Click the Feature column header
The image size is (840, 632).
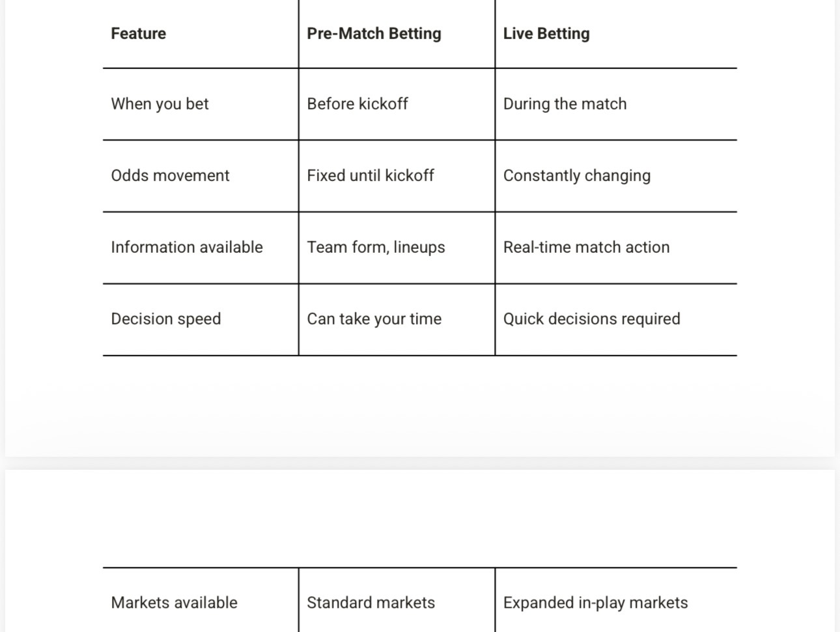(x=139, y=34)
